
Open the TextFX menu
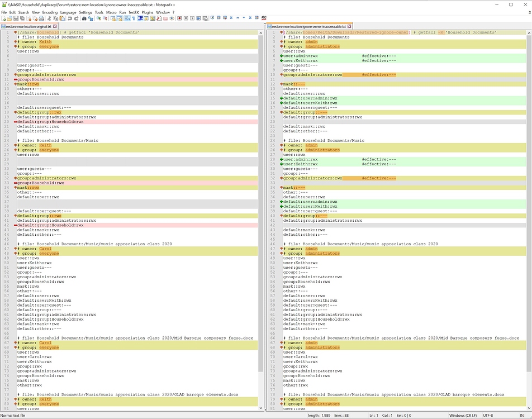pyautogui.click(x=134, y=12)
